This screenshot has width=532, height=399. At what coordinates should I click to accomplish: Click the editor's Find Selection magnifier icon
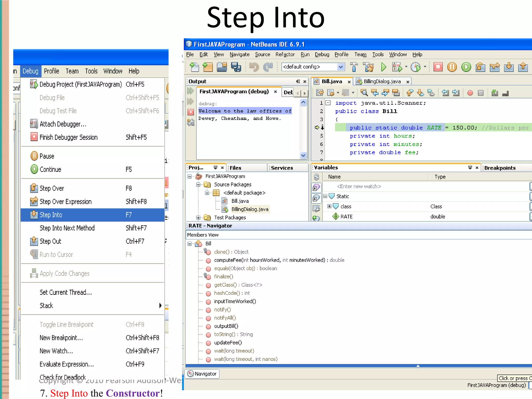pos(364,93)
